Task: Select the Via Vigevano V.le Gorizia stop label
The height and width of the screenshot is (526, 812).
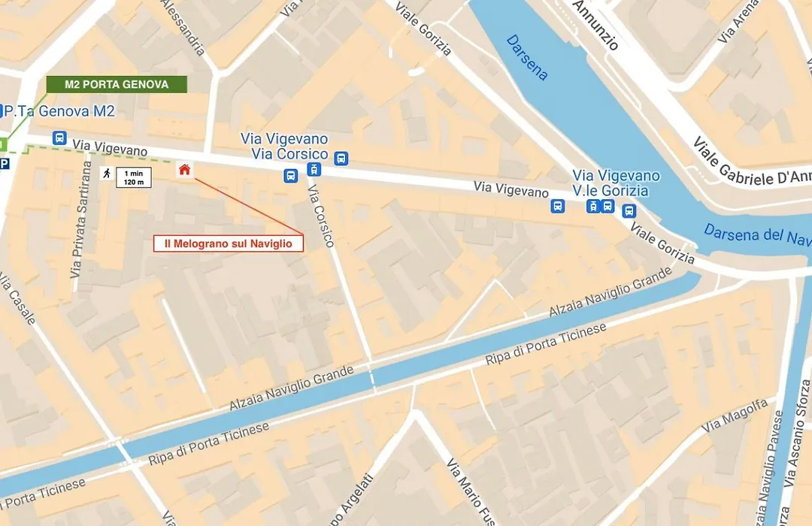Action: pos(616,183)
